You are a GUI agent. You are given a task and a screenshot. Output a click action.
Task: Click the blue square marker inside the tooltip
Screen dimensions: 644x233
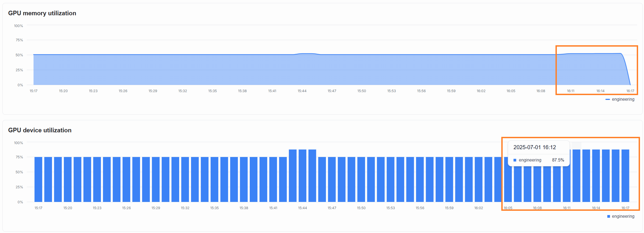pos(515,160)
